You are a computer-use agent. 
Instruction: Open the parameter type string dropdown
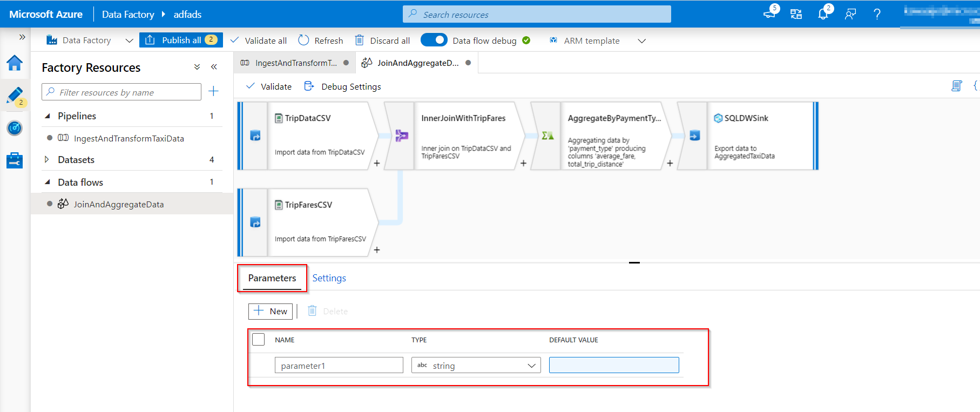tap(476, 366)
